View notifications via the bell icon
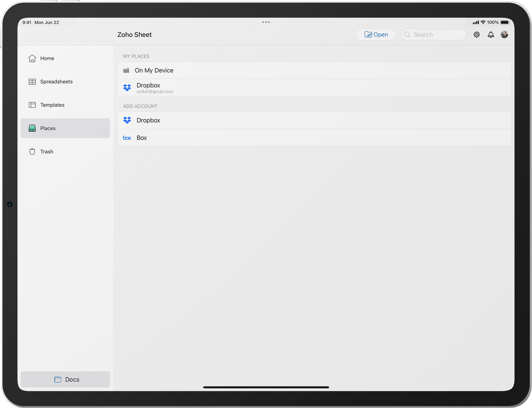532x408 pixels. click(491, 35)
